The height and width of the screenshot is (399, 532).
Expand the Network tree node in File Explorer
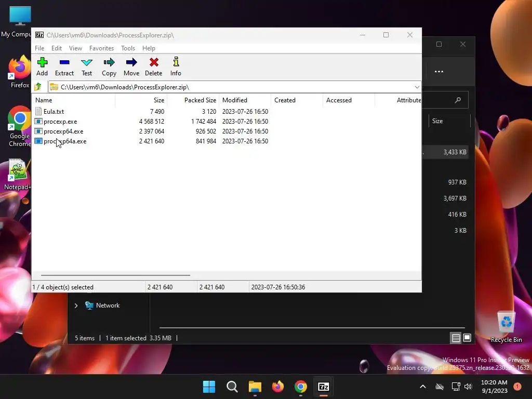pos(76,305)
